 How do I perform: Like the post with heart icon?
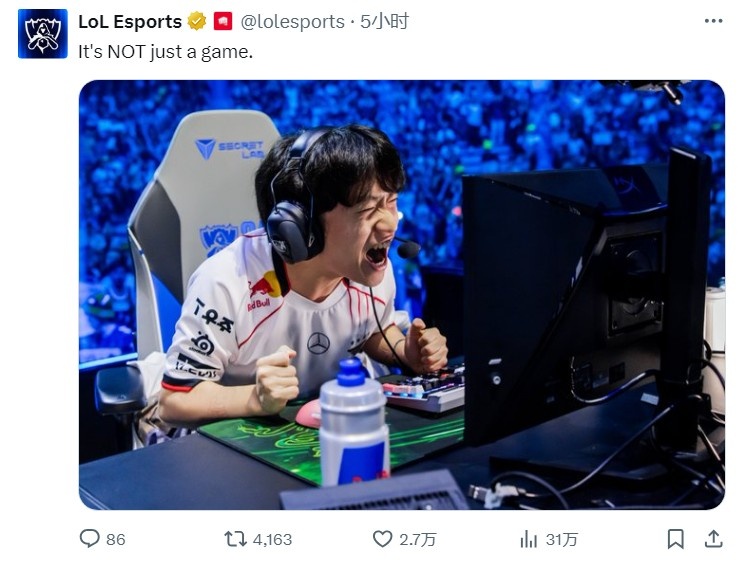(382, 539)
